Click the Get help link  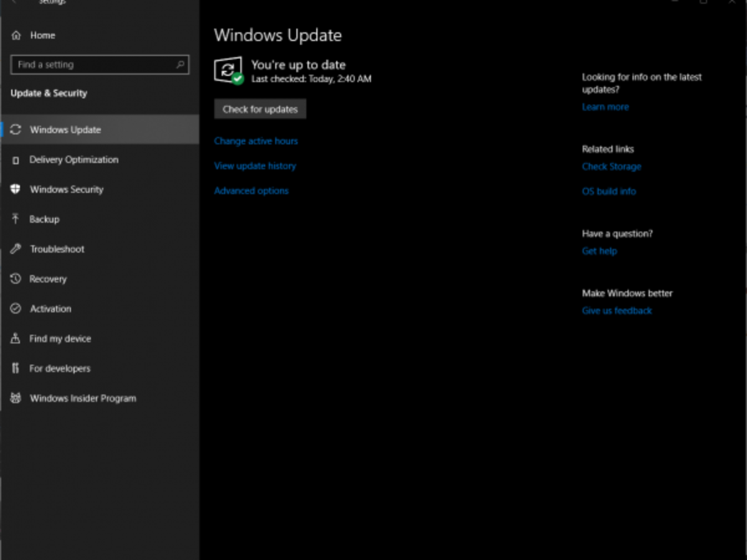(599, 251)
